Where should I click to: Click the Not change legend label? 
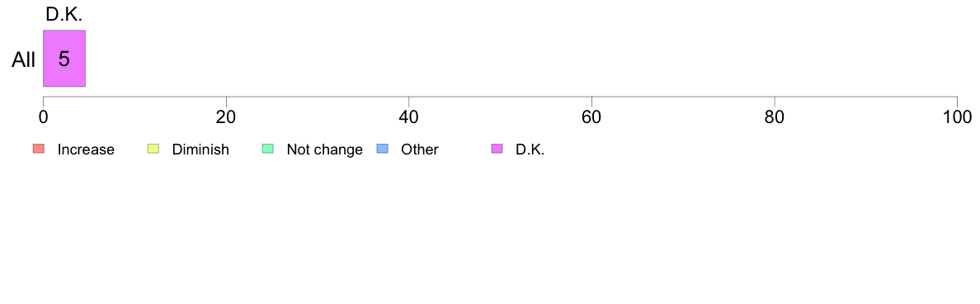click(324, 150)
